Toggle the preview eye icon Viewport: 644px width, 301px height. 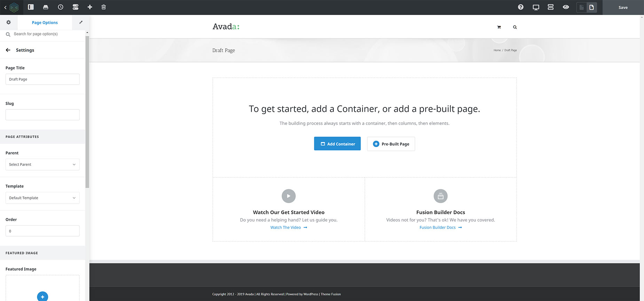(566, 7)
